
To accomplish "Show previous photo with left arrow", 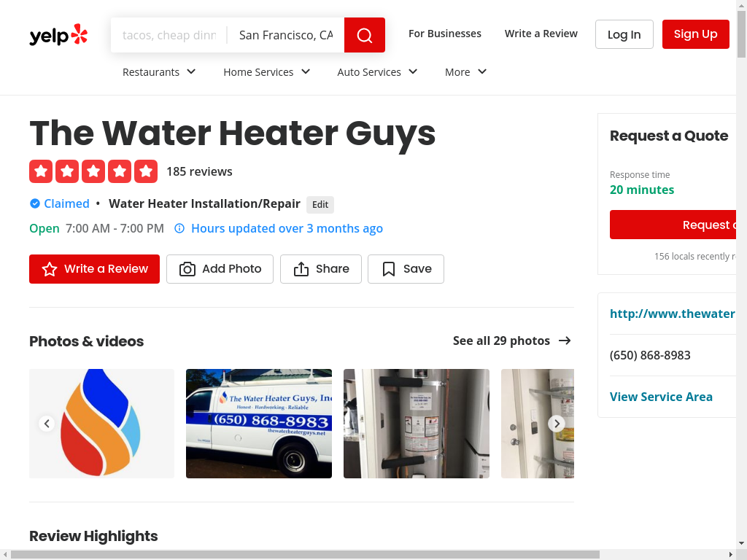I will [x=47, y=424].
